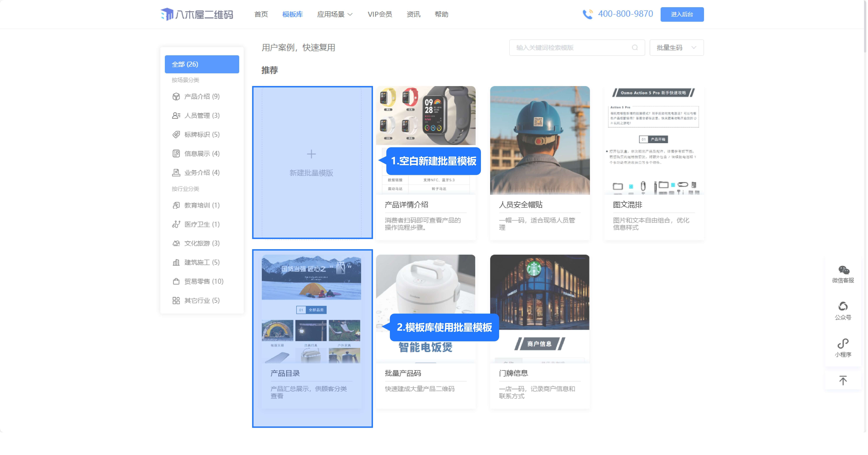Viewport: 868px width, 455px height.
Task: Click the search magnifier icon
Action: 635,48
